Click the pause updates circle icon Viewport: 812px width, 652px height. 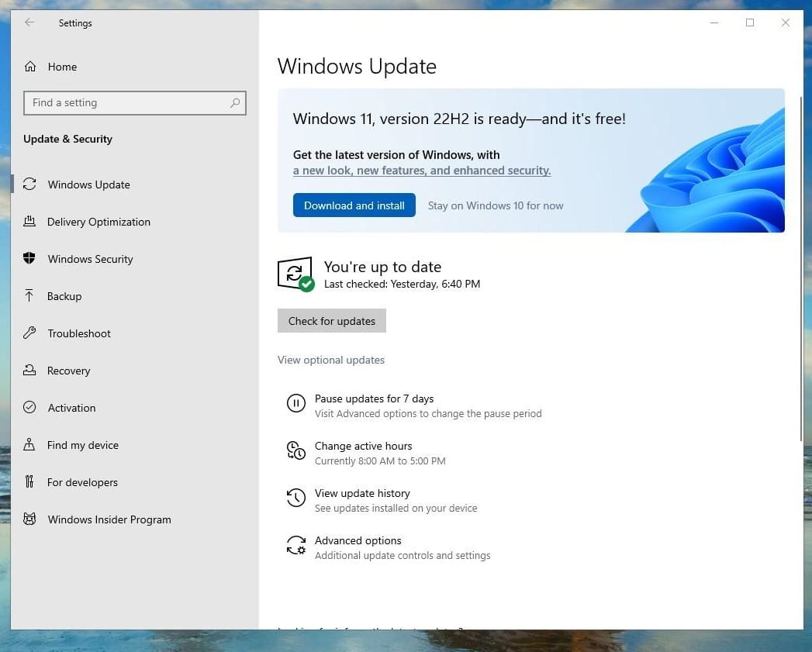pos(296,403)
